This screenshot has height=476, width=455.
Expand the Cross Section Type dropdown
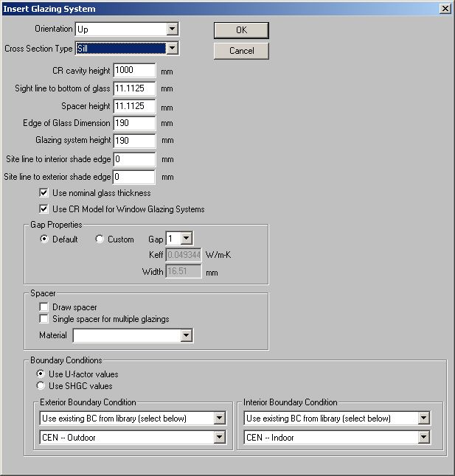click(173, 49)
